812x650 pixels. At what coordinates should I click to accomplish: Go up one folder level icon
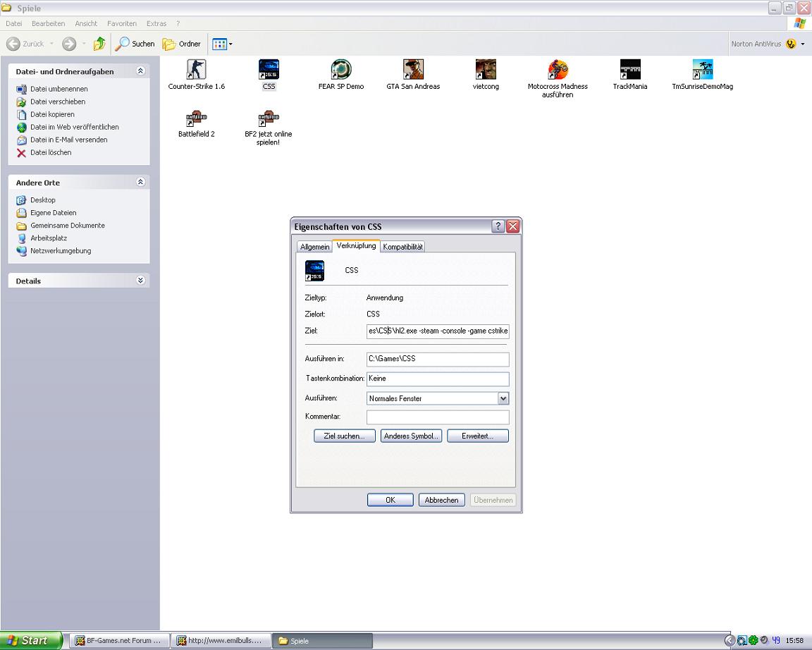tap(99, 44)
